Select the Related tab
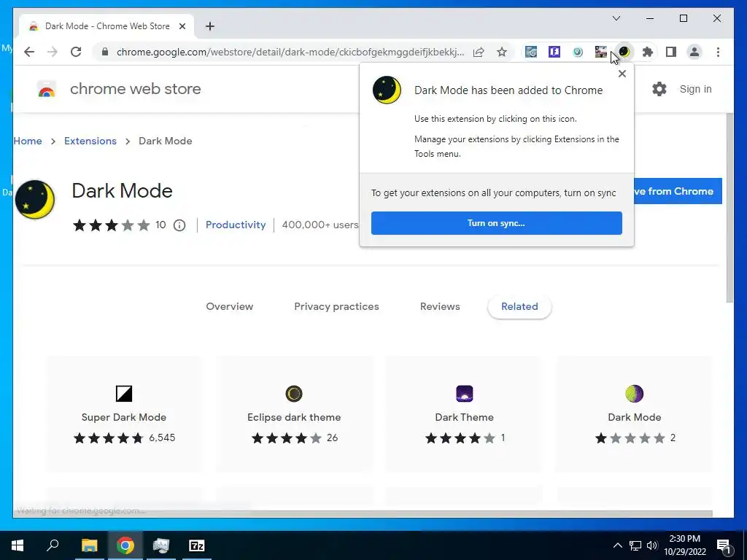The width and height of the screenshot is (747, 560). 519,307
